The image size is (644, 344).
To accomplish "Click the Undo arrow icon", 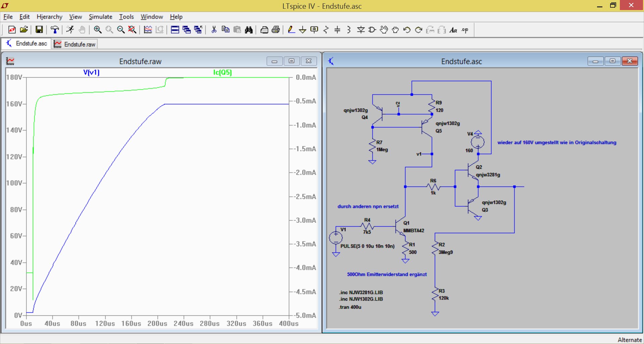I will click(x=407, y=30).
